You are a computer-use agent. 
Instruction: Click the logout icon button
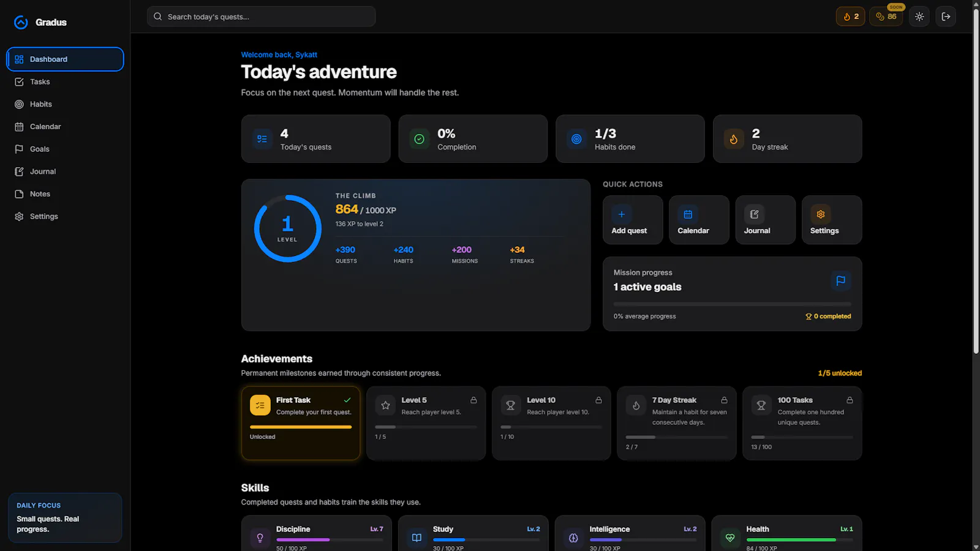946,17
